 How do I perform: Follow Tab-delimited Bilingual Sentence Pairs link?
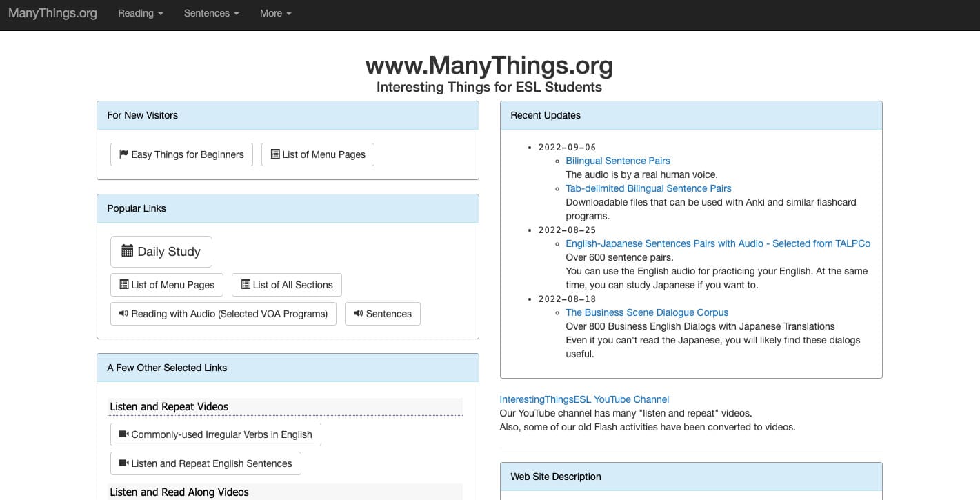coord(648,188)
